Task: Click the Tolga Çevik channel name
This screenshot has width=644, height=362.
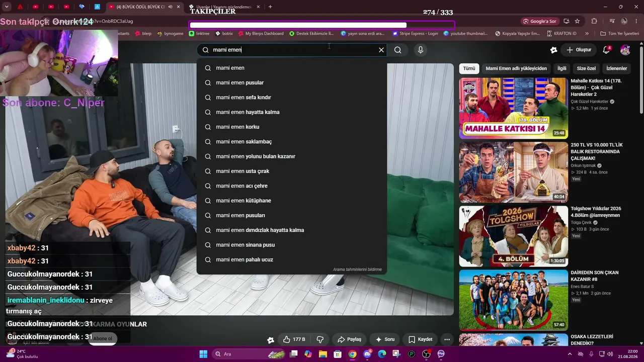Action: pos(582,222)
